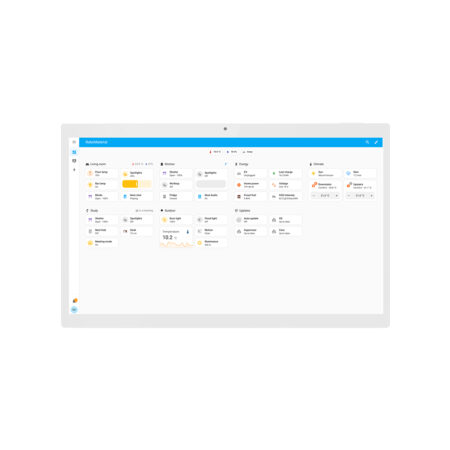Select the blue dashboard icon in sidebar
This screenshot has width=450, height=450.
coord(74,152)
